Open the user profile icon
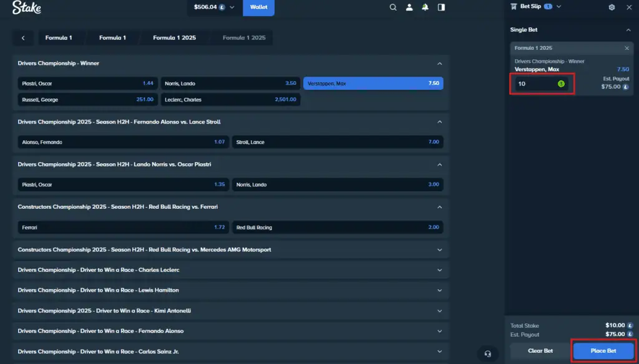 click(409, 7)
